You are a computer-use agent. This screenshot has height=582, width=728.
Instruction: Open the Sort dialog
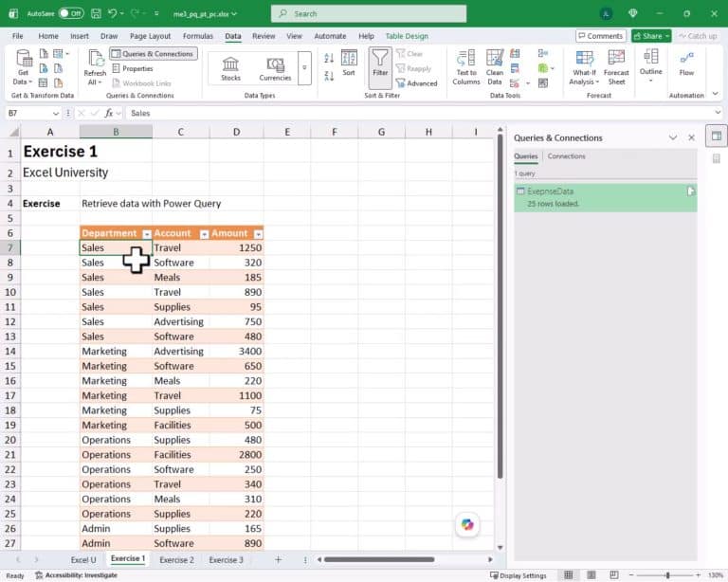349,63
